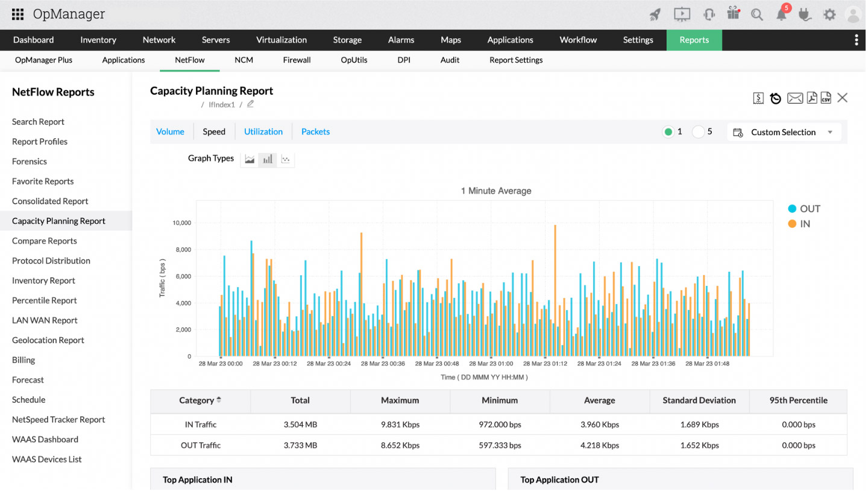
Task: Click the IN legend color dot
Action: [x=792, y=224]
